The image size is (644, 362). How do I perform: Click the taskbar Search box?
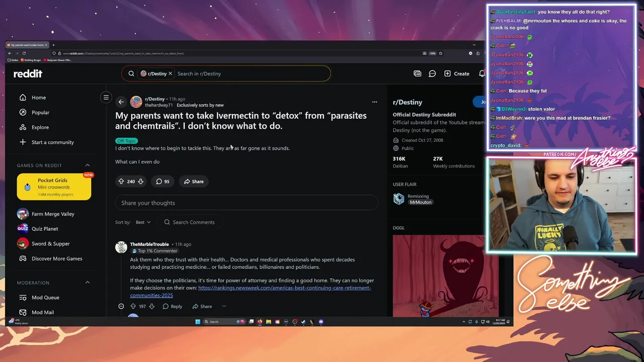point(224,322)
